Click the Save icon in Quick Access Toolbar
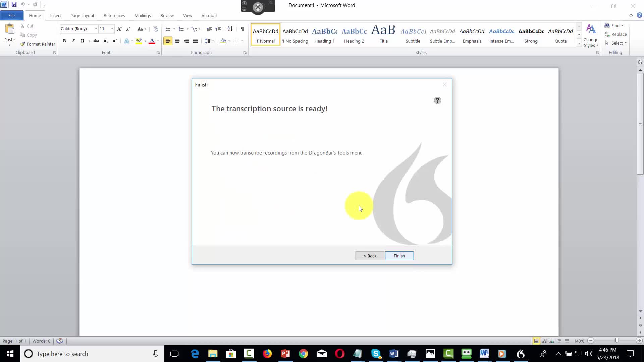 [x=14, y=5]
